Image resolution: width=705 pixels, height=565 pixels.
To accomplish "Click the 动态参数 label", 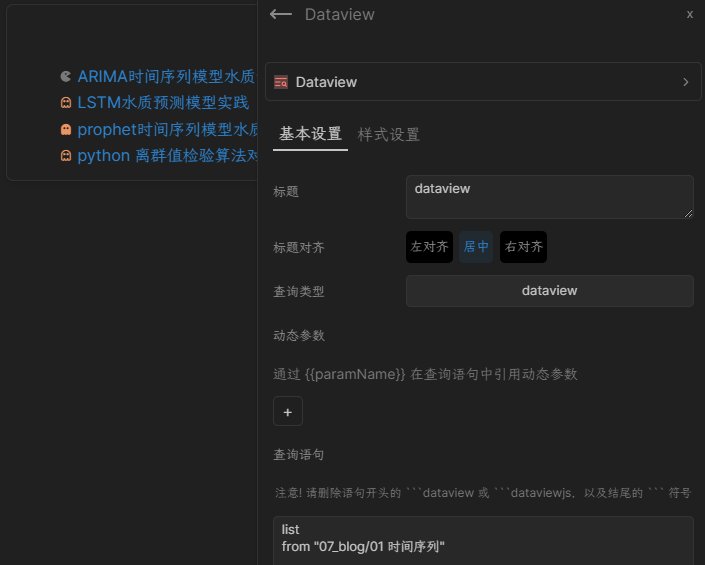I will [299, 335].
